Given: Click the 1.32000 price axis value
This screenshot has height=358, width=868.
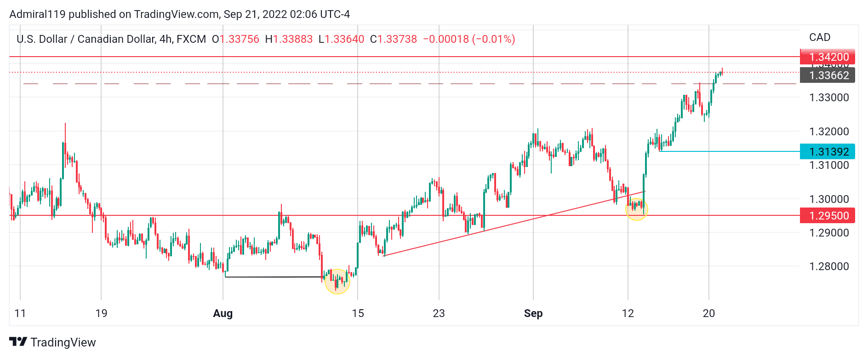Looking at the screenshot, I should tap(829, 132).
